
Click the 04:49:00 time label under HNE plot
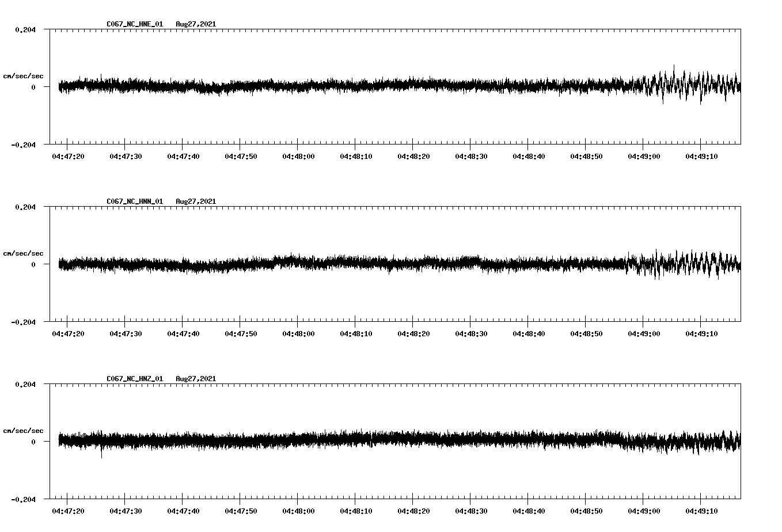(644, 156)
